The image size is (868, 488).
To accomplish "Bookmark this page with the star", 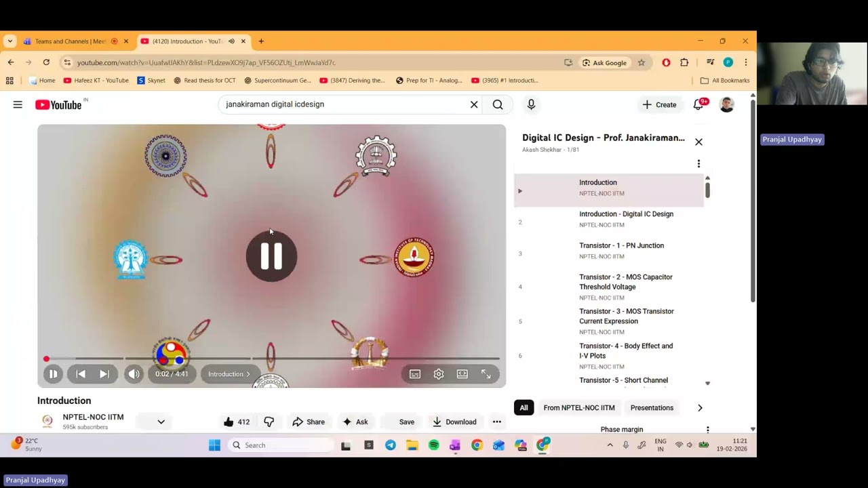I will point(641,62).
